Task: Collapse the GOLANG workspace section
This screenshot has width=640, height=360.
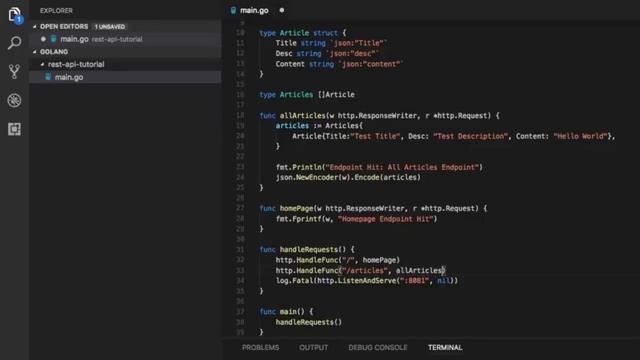Action: (34, 52)
